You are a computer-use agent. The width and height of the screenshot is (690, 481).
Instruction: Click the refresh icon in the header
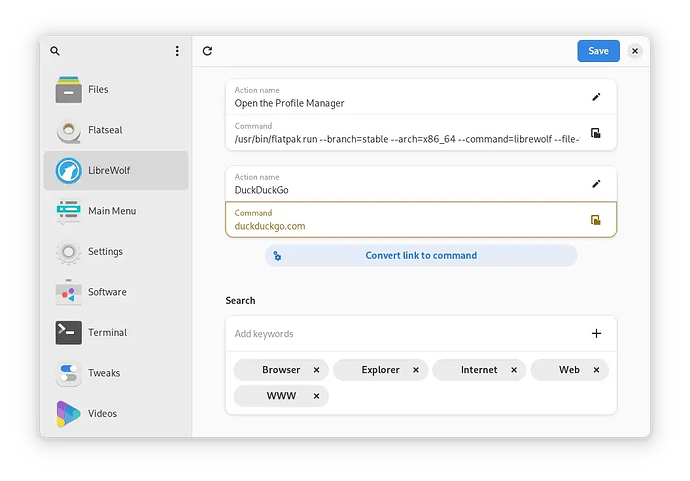click(x=207, y=51)
